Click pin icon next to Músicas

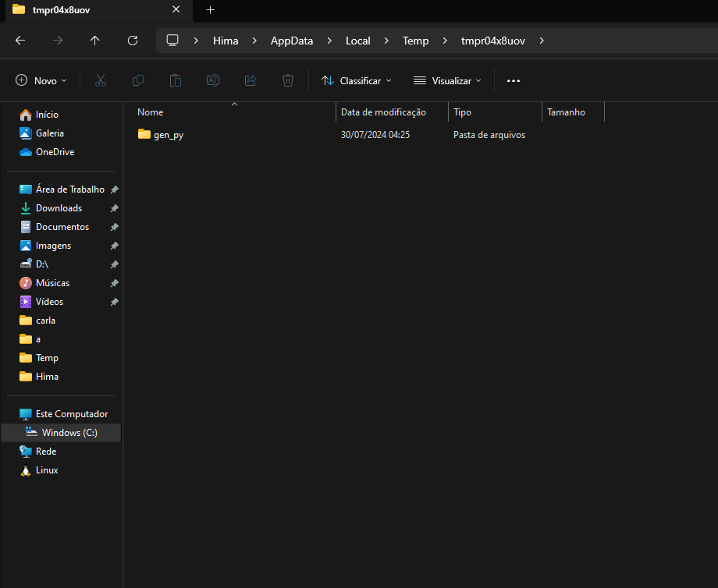pos(115,283)
